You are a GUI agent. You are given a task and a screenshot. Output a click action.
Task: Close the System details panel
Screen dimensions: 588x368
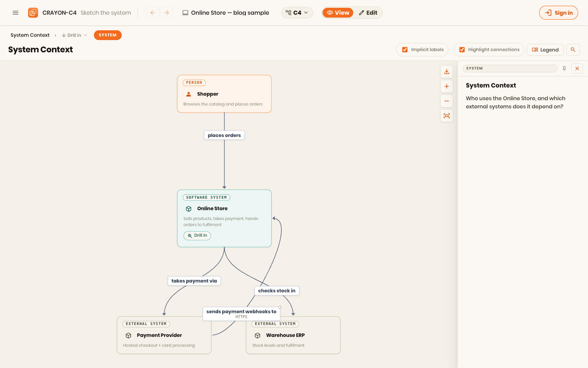click(577, 68)
